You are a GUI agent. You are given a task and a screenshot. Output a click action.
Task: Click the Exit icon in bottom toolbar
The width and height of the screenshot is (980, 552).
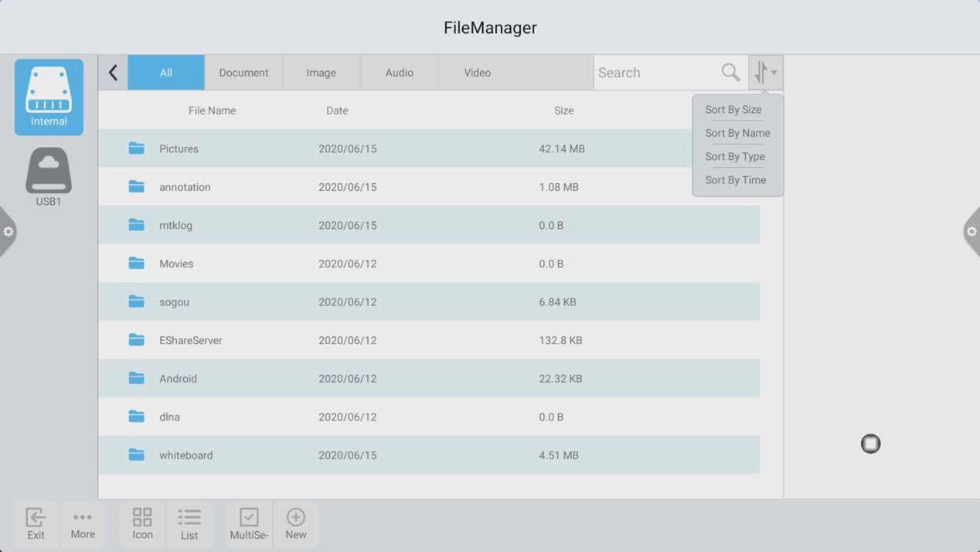[x=36, y=523]
